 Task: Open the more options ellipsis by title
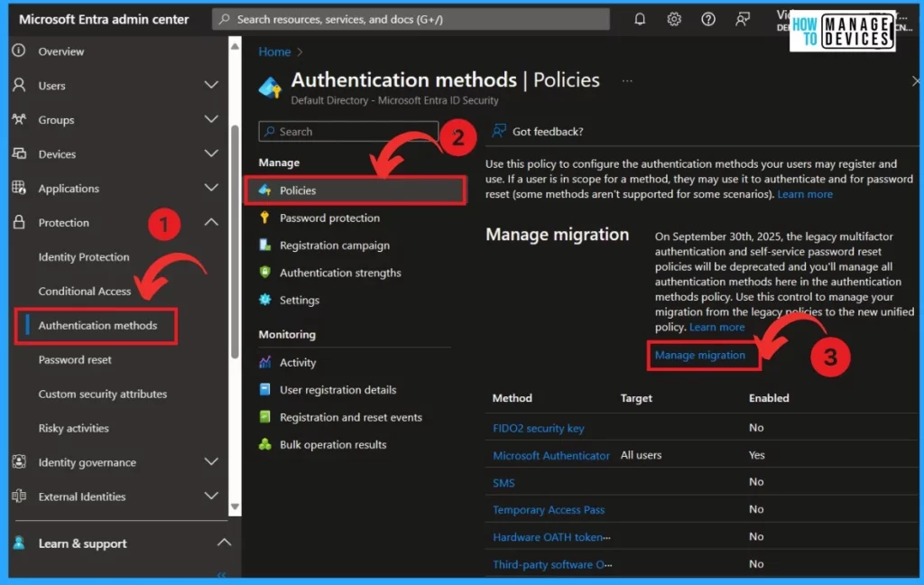(x=627, y=80)
